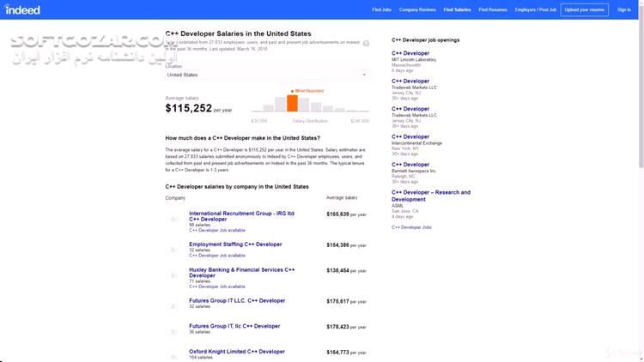Click the International Recruitment Group company logo icon
This screenshot has width=644, height=362.
click(174, 220)
